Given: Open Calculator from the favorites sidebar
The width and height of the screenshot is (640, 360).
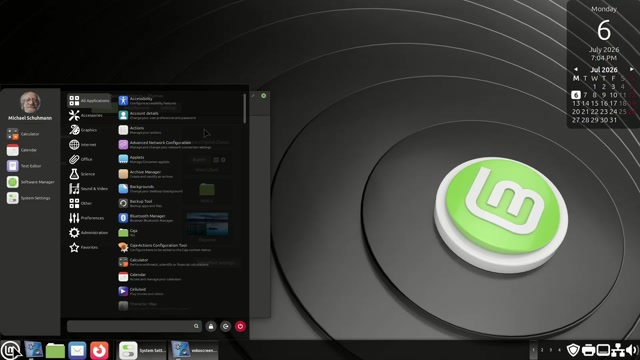Looking at the screenshot, I should click(x=23, y=134).
